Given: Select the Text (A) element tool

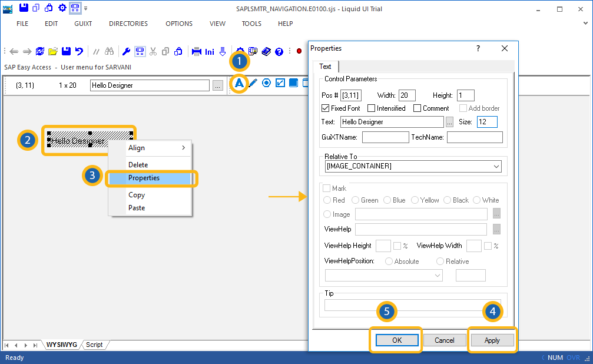Looking at the screenshot, I should [x=239, y=84].
